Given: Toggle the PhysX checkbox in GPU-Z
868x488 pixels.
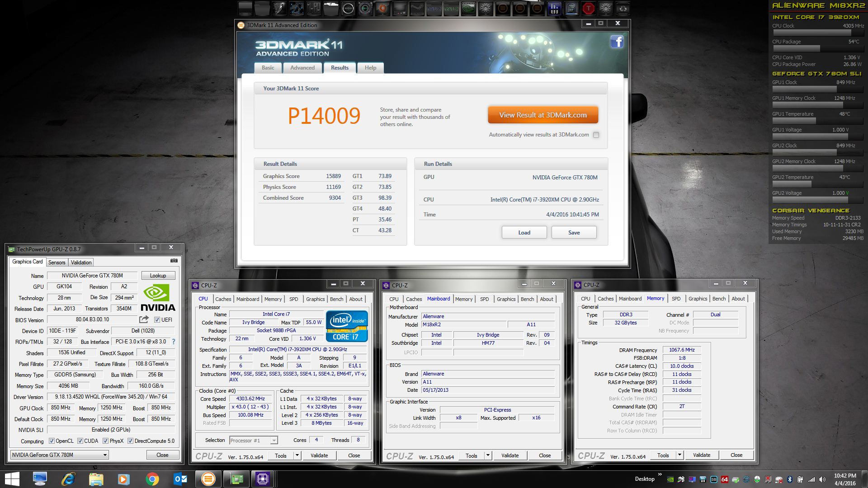Looking at the screenshot, I should (105, 441).
